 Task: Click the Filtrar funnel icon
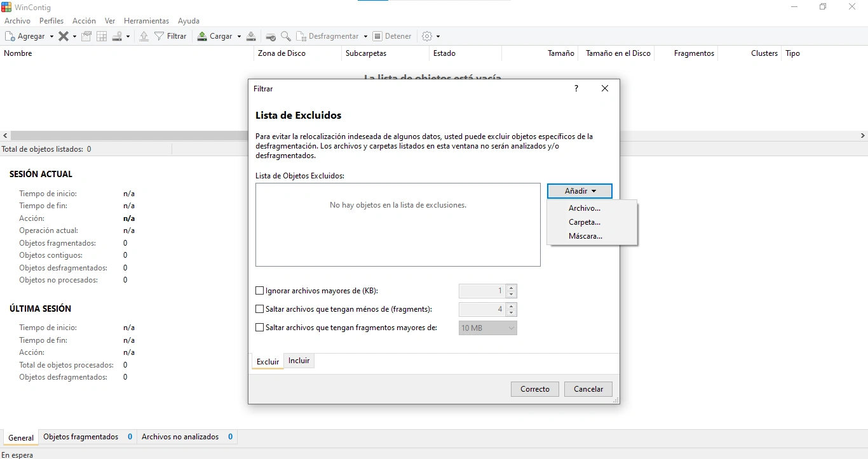pos(159,36)
